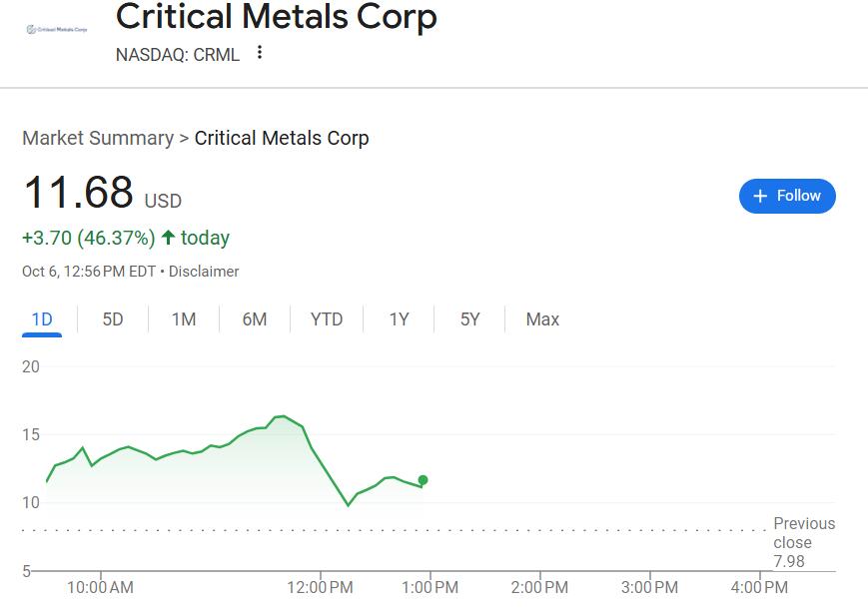Click the Critical Metals Corp logo thumbnail

point(56,29)
